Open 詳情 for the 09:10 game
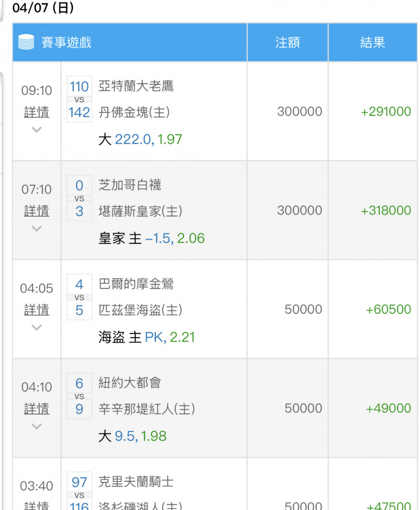The width and height of the screenshot is (420, 510). click(37, 112)
